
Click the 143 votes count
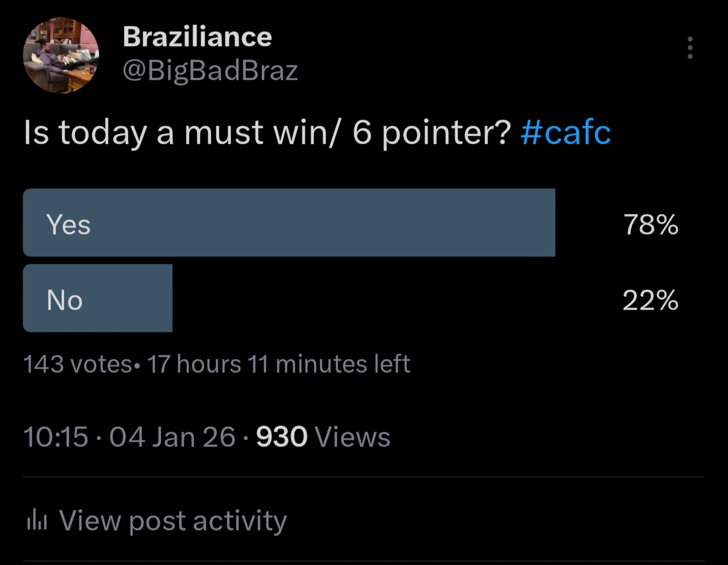pos(77,364)
